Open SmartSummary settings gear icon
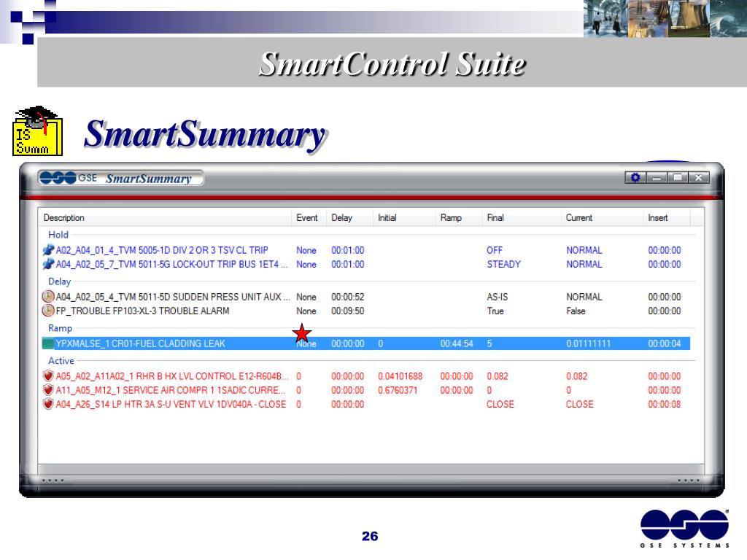Screen dimensions: 747x560 [x=635, y=178]
